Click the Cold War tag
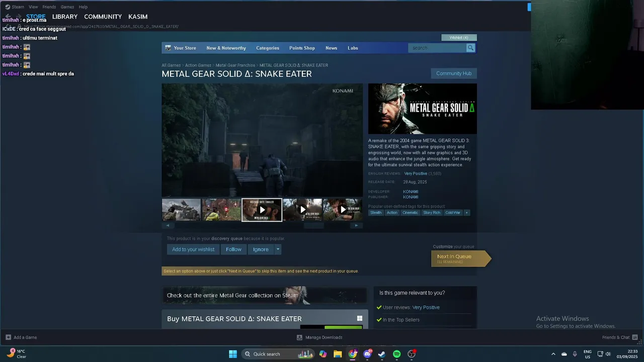Viewport: 644px width, 362px height. 453,213
